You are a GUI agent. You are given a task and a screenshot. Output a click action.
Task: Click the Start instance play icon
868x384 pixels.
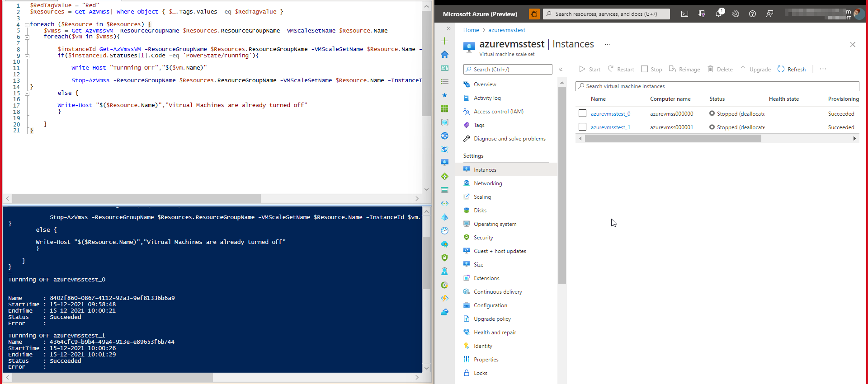(x=582, y=69)
